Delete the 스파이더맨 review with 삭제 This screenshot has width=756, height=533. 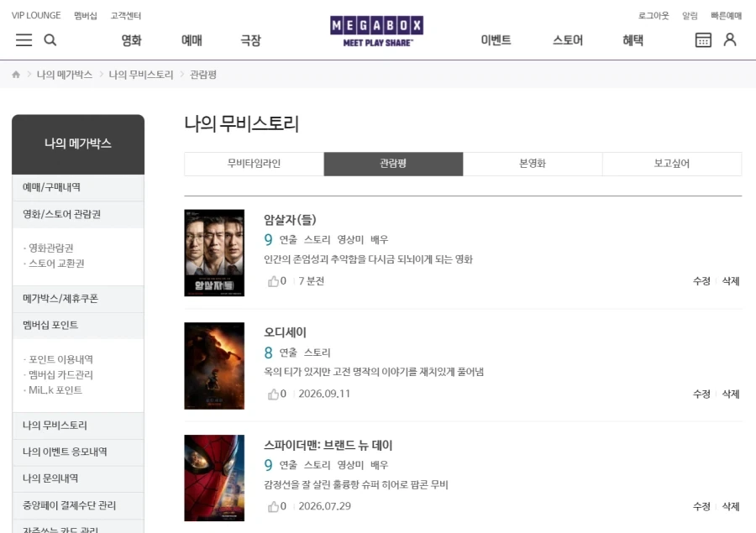pos(731,506)
